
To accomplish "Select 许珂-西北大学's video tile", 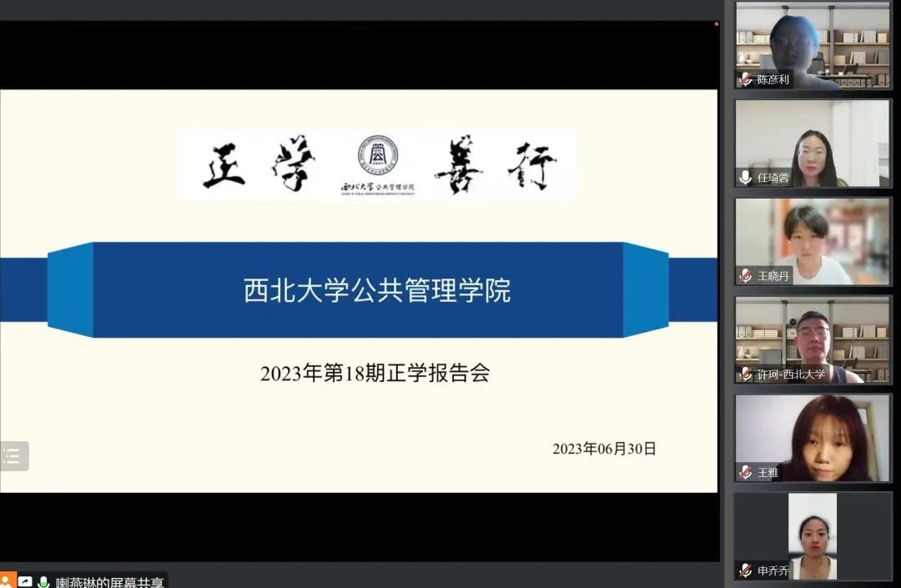I will pos(812,339).
